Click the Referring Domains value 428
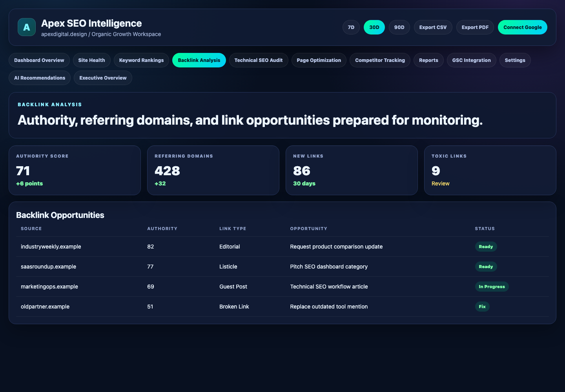 pyautogui.click(x=167, y=171)
